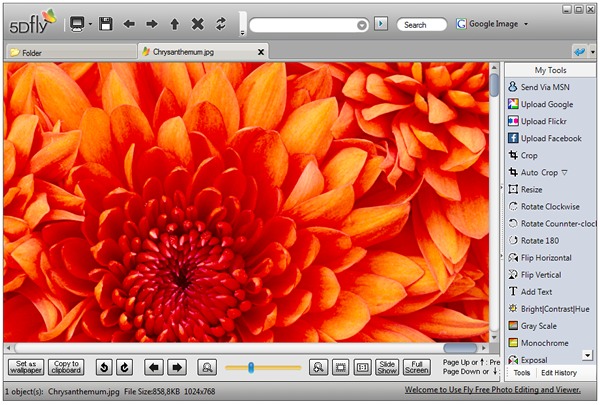Switch to the Folder tab
The height and width of the screenshot is (405, 600).
coord(71,52)
